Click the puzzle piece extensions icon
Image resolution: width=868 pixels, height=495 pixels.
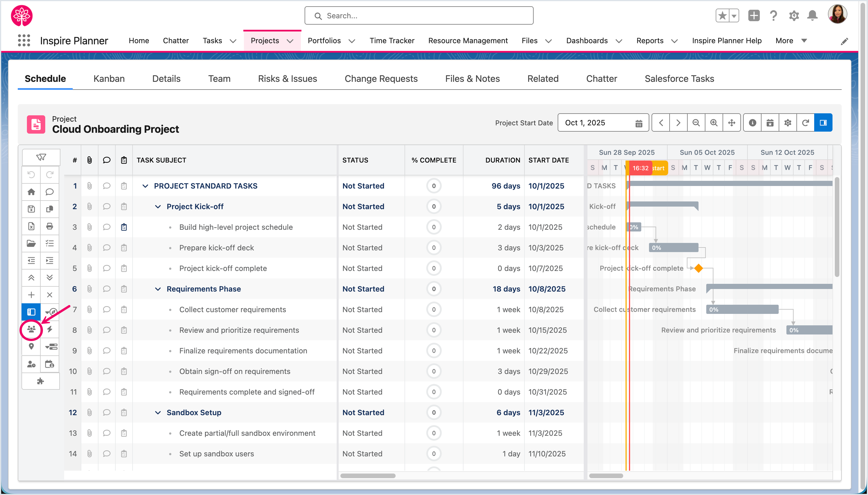coord(40,381)
